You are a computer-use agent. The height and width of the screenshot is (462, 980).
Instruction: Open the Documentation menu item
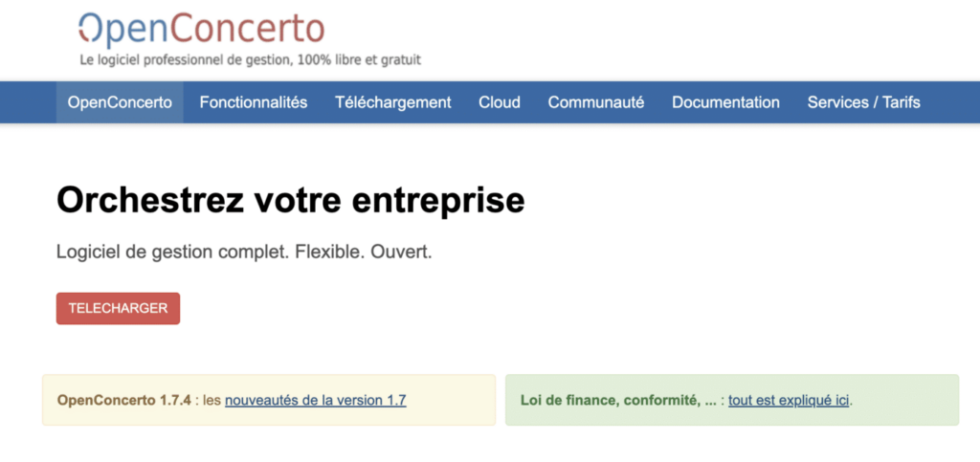click(725, 102)
